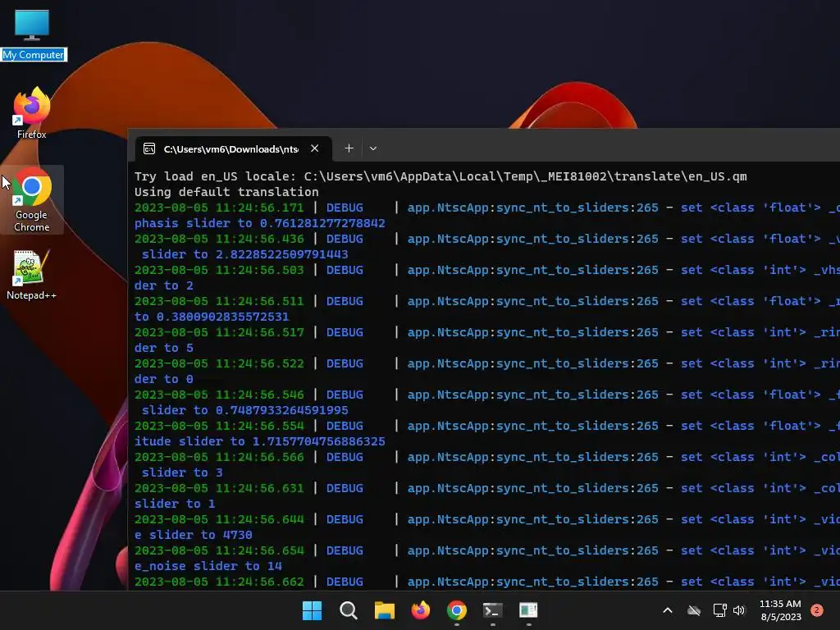
Task: Launch Firefox from the taskbar
Action: [x=421, y=610]
